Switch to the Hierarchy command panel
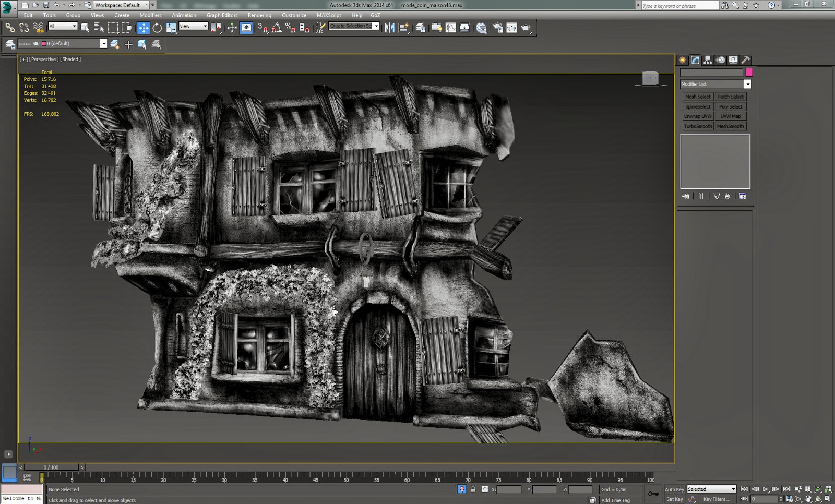Viewport: 835px width, 504px height. 708,60
